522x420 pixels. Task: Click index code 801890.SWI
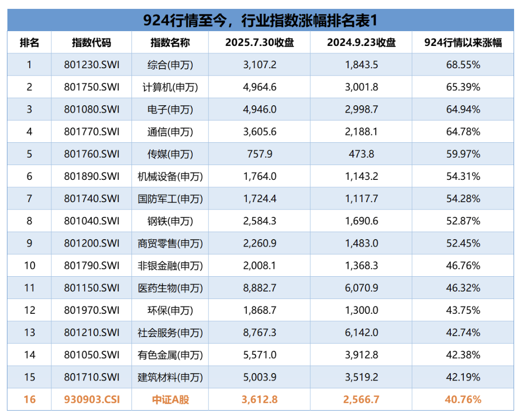(91, 176)
